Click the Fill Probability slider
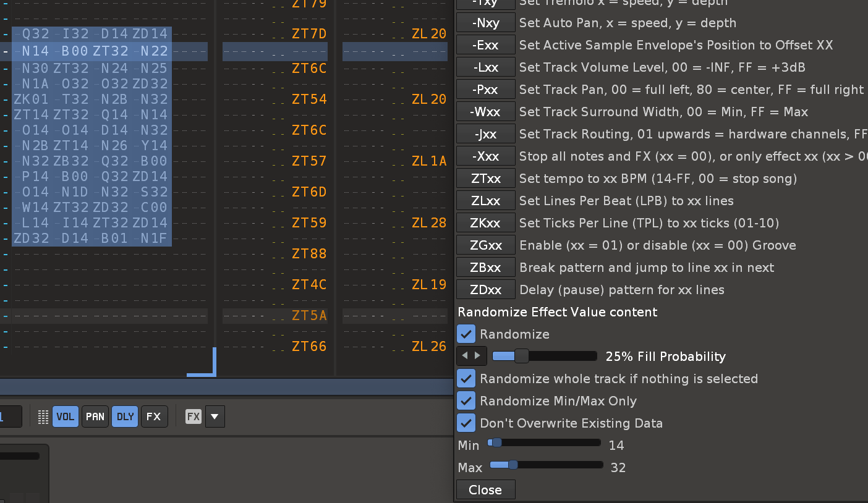 [544, 356]
